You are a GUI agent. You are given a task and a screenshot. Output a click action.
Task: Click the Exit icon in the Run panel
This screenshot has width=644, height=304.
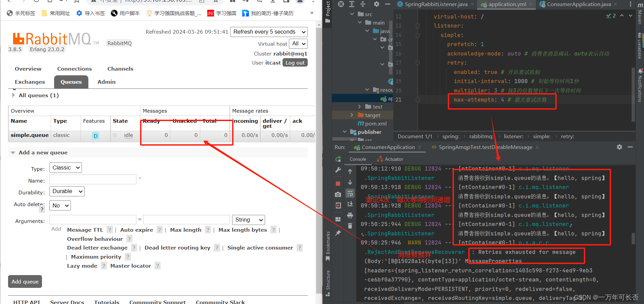click(x=338, y=205)
